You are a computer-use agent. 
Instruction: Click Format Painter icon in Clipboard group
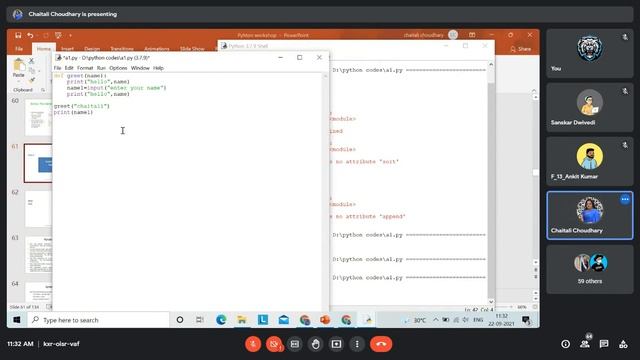pos(31,80)
